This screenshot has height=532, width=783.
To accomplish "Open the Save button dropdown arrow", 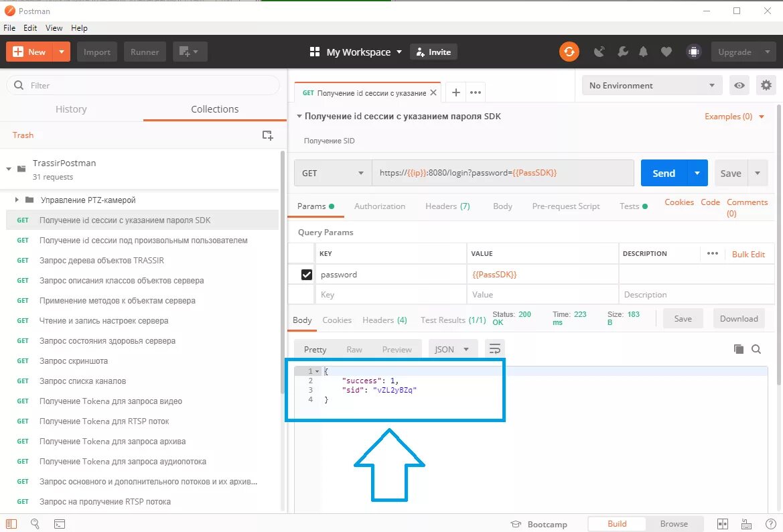I will tap(758, 173).
